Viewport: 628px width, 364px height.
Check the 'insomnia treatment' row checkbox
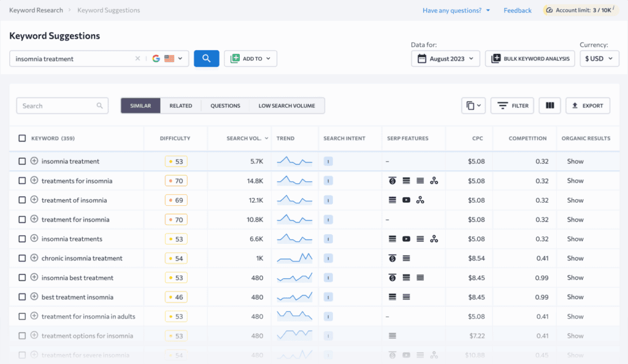click(22, 161)
